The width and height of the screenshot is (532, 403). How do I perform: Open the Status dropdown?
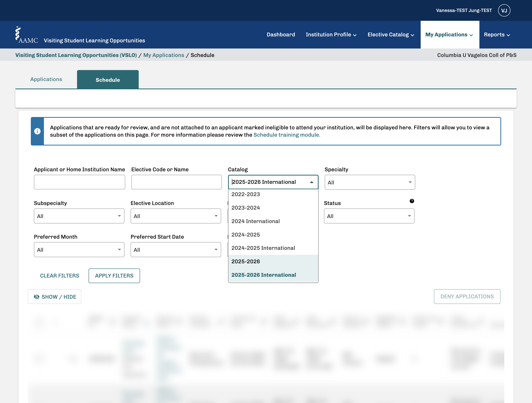tap(369, 216)
